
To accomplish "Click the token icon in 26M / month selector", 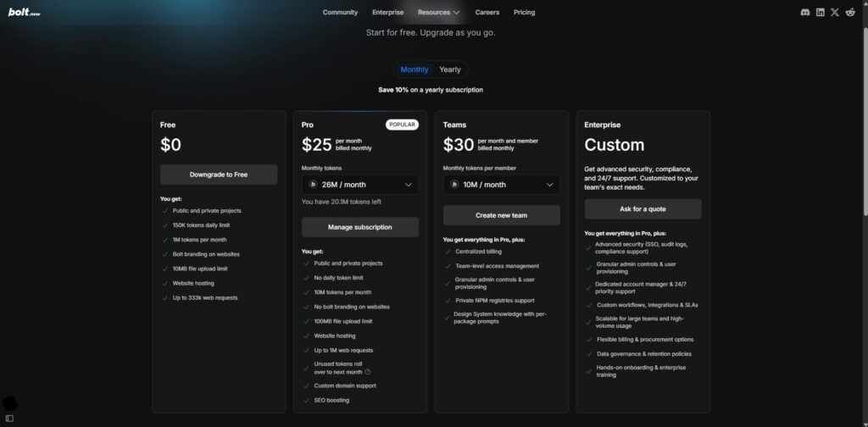I will click(x=313, y=185).
